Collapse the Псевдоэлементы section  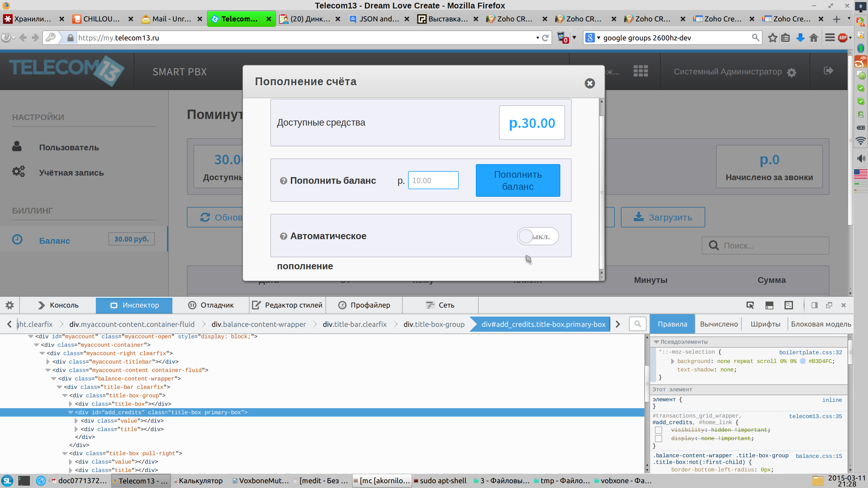[656, 342]
